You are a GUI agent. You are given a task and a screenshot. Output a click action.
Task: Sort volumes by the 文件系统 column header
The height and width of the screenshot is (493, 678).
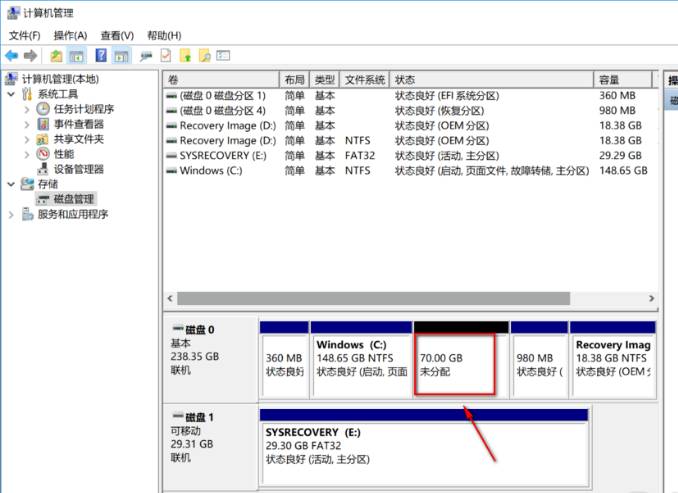pos(364,79)
